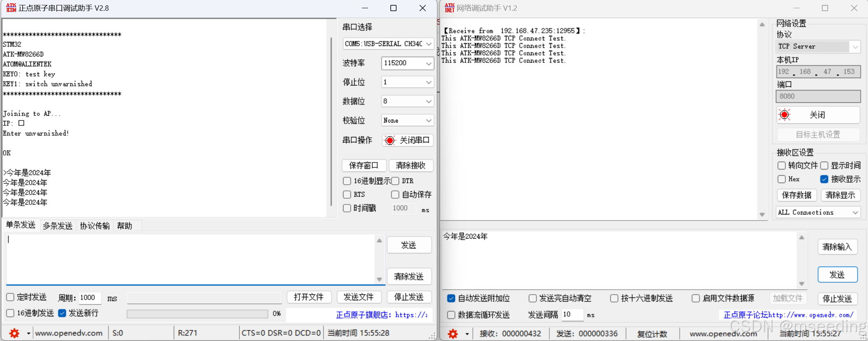Enable 时间戳 checkbox
The width and height of the screenshot is (868, 341).
click(x=347, y=208)
